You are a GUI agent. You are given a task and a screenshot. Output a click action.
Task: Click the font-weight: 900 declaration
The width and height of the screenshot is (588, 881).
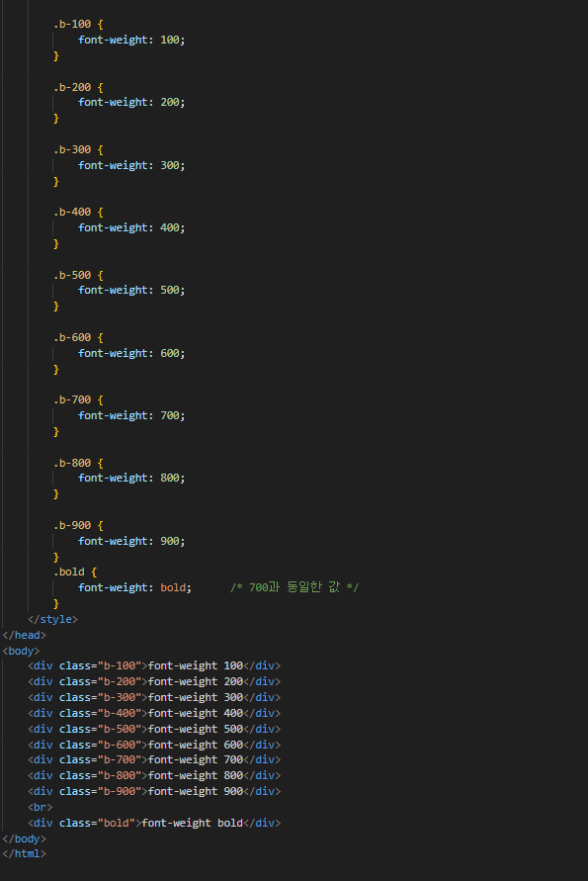pyautogui.click(x=131, y=541)
